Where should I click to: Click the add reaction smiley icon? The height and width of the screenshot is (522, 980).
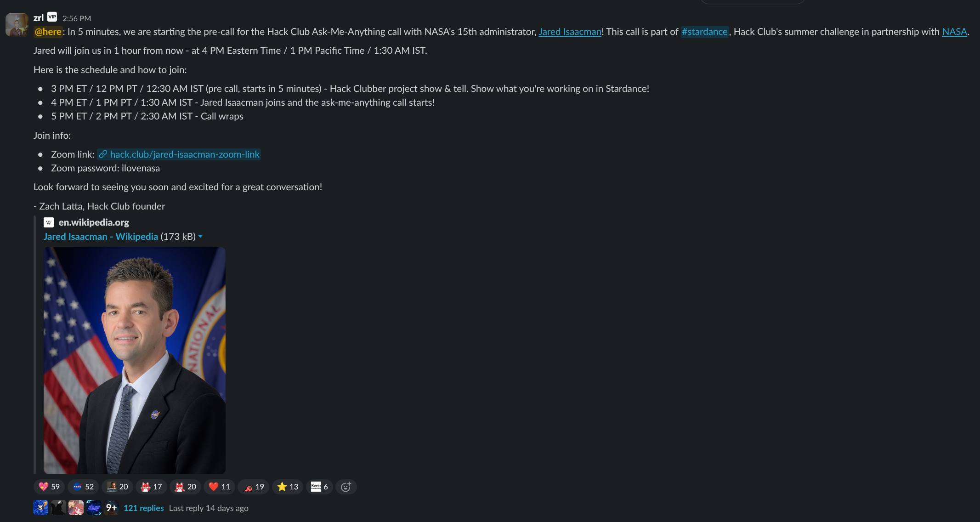coord(346,487)
